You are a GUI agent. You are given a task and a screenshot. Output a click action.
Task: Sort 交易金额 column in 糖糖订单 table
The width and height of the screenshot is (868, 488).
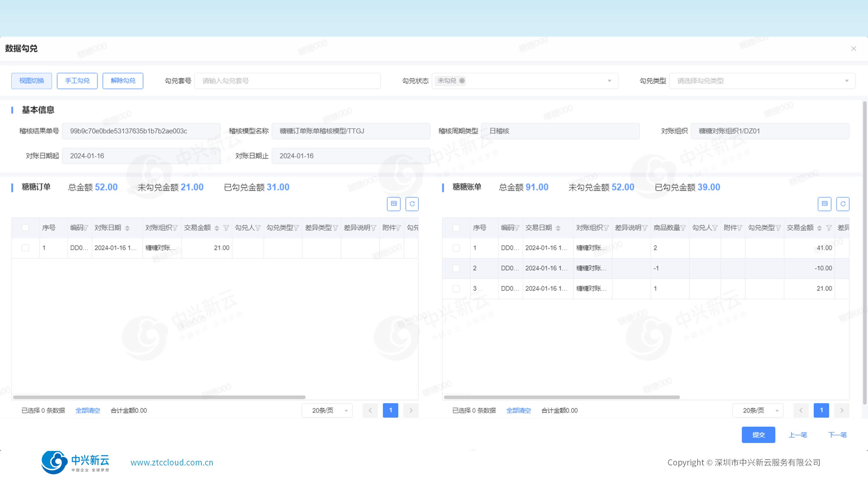(217, 228)
